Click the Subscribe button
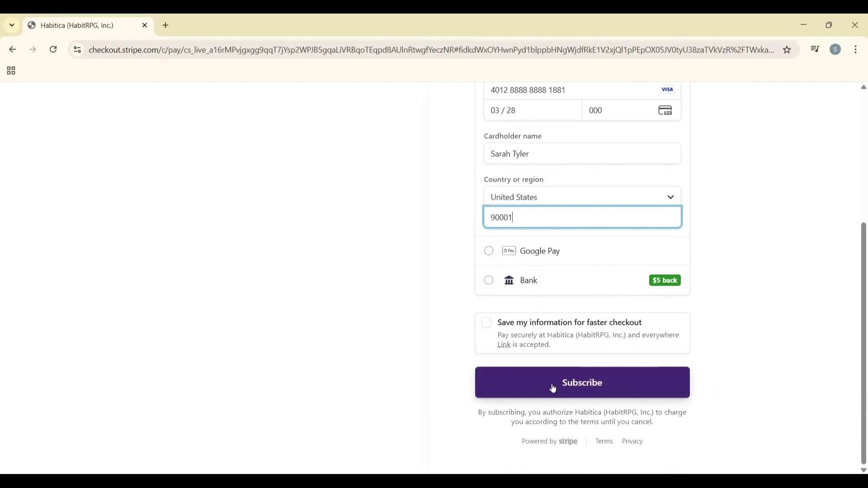This screenshot has height=488, width=868. [582, 382]
